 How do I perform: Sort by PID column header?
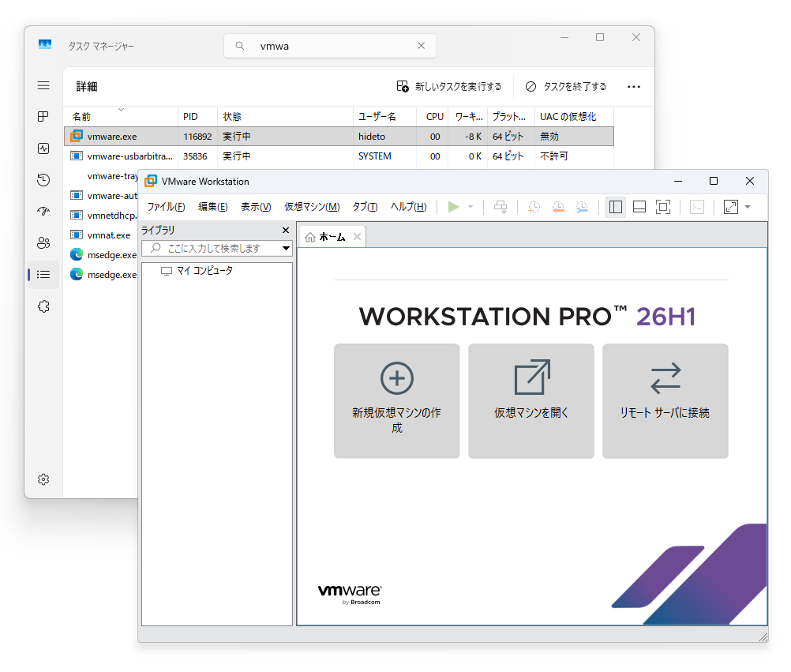tap(197, 117)
